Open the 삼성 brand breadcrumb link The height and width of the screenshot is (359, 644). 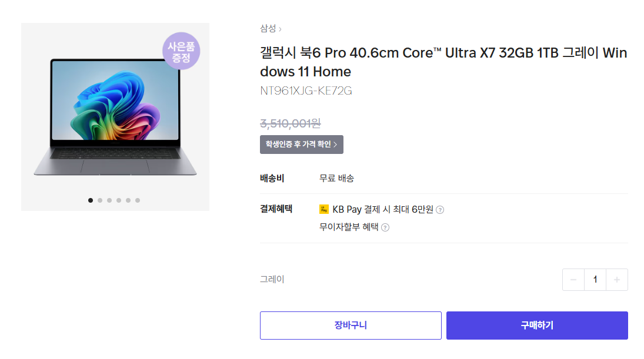(x=268, y=28)
